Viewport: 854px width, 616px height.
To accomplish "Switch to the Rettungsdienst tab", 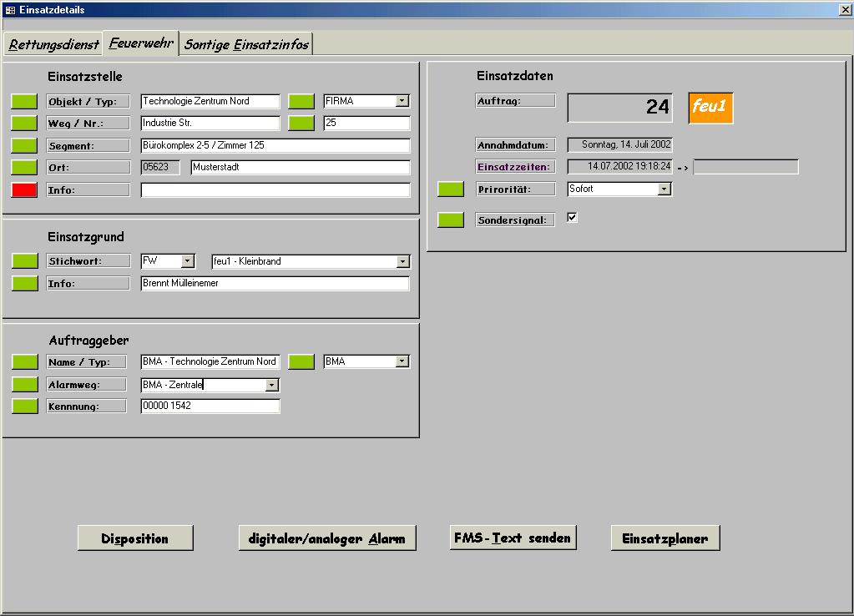I will [53, 44].
